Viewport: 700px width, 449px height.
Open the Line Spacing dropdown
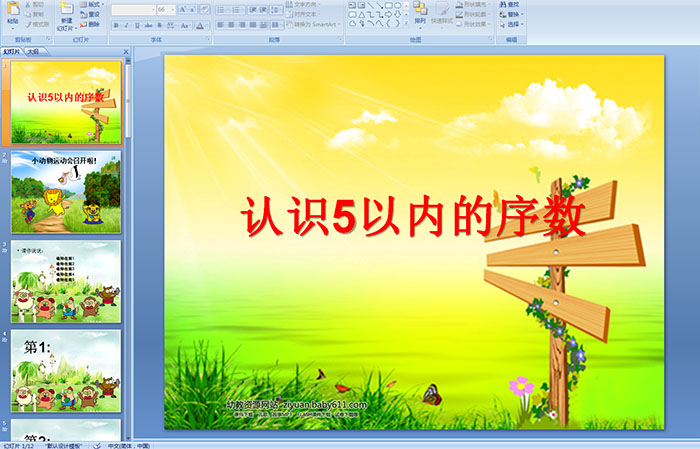[x=277, y=9]
